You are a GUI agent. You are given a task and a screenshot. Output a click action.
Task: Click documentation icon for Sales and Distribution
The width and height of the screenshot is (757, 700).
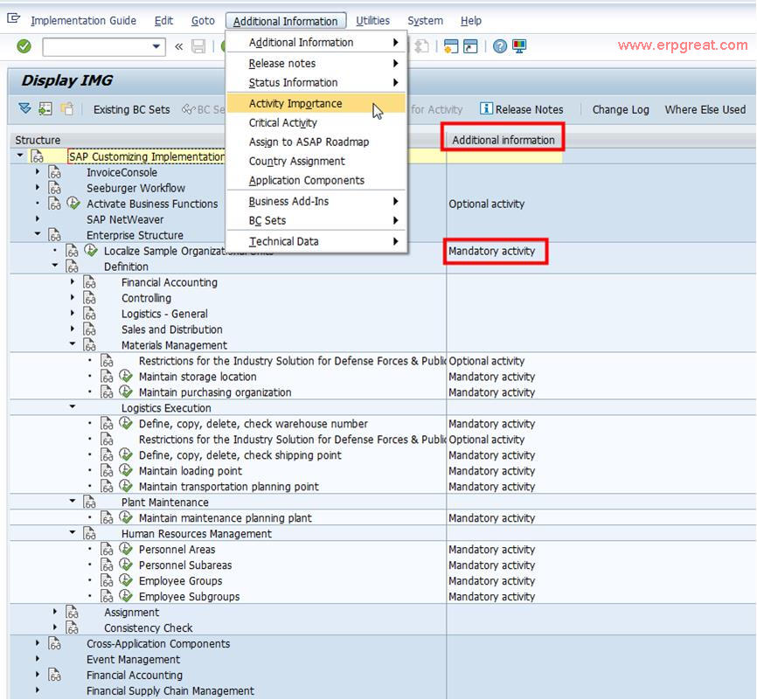pyautogui.click(x=90, y=329)
